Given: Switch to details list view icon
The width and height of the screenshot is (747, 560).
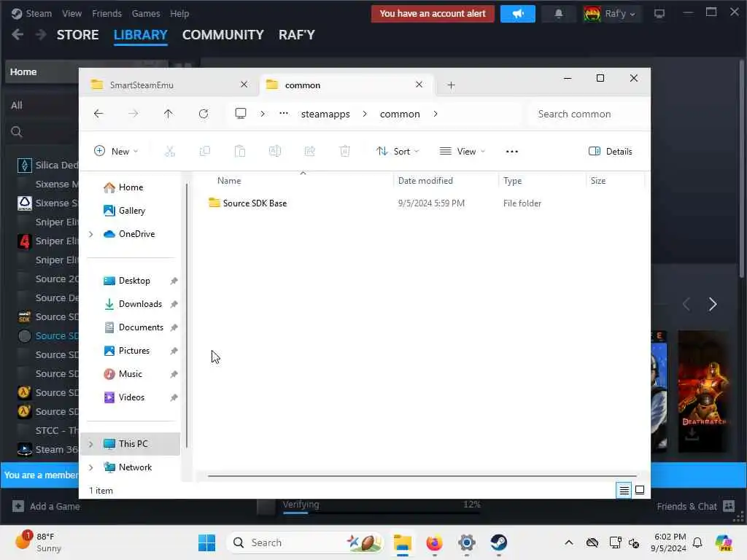Looking at the screenshot, I should point(624,490).
